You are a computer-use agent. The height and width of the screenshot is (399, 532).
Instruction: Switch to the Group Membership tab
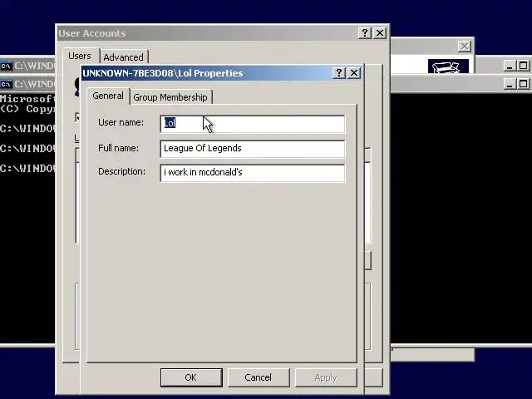pos(170,97)
